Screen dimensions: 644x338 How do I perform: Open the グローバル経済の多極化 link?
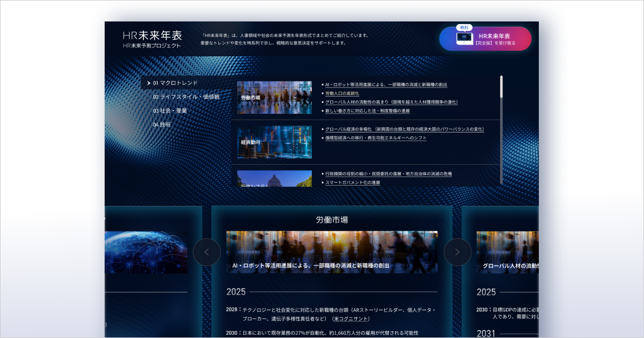tap(405, 129)
